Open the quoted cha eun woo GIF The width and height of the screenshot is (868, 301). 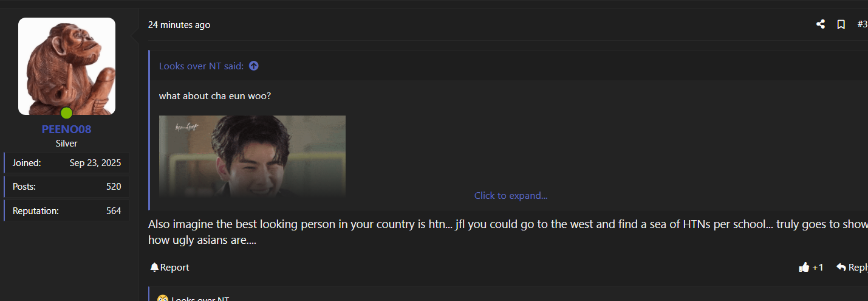click(252, 156)
